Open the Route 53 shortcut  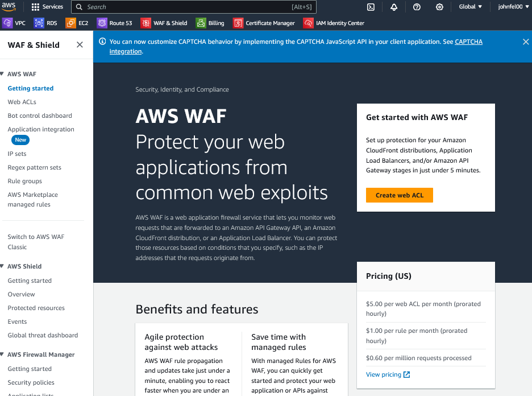tap(115, 23)
